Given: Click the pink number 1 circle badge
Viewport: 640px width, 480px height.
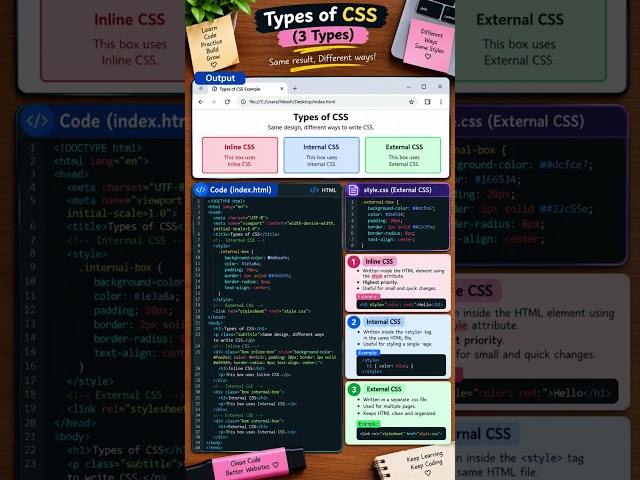Looking at the screenshot, I should pyautogui.click(x=353, y=262).
